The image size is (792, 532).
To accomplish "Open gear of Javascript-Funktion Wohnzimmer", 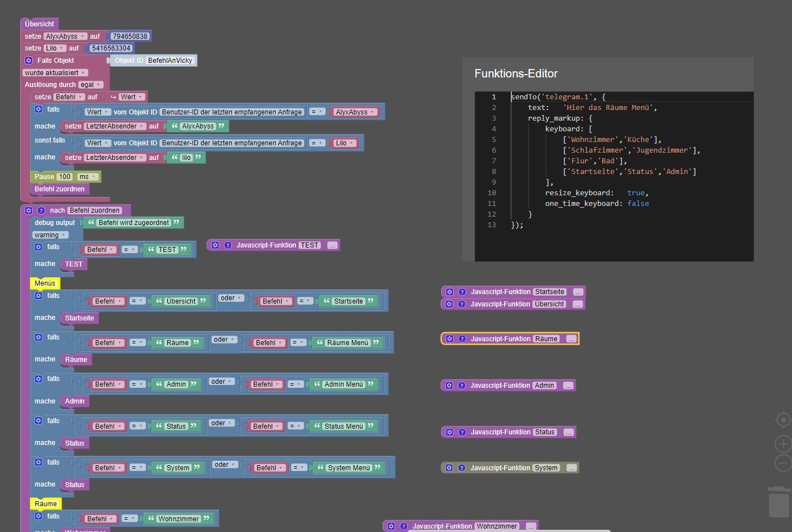I will point(391,526).
